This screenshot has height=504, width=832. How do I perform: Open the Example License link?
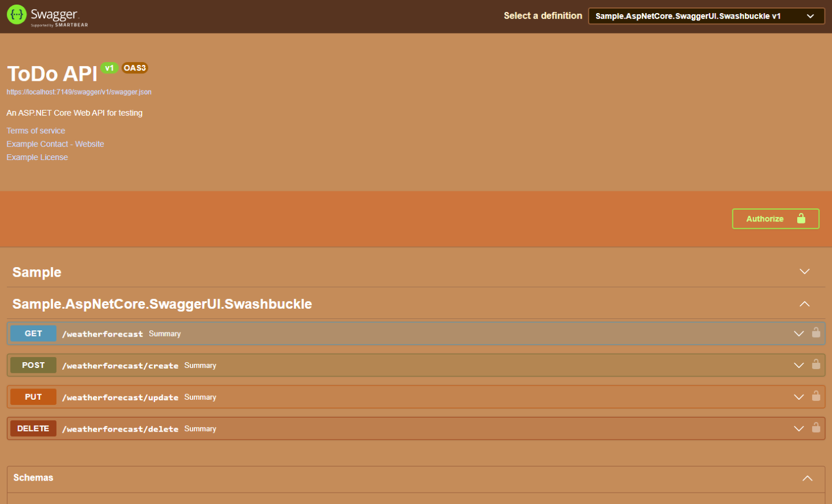(37, 157)
